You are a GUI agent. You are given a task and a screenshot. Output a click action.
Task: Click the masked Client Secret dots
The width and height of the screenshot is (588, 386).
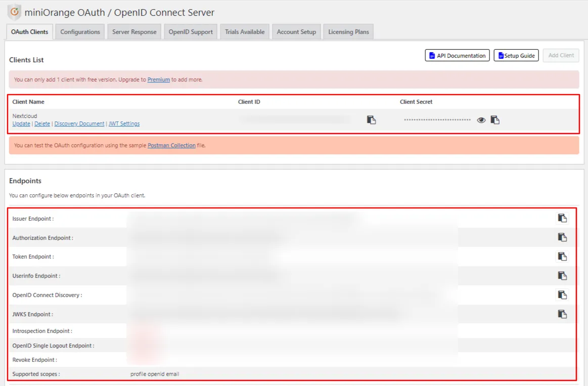coord(437,120)
